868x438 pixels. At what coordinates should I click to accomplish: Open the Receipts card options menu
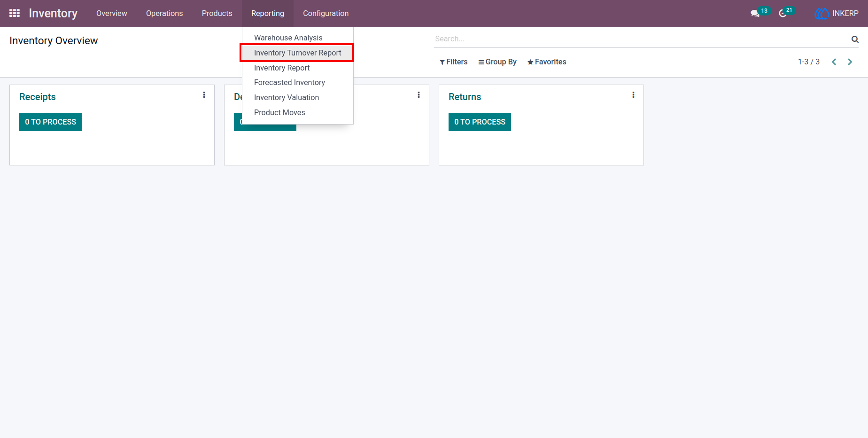(204, 95)
